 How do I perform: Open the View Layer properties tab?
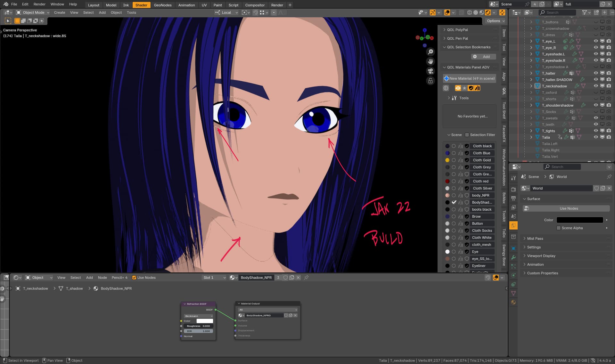click(513, 207)
